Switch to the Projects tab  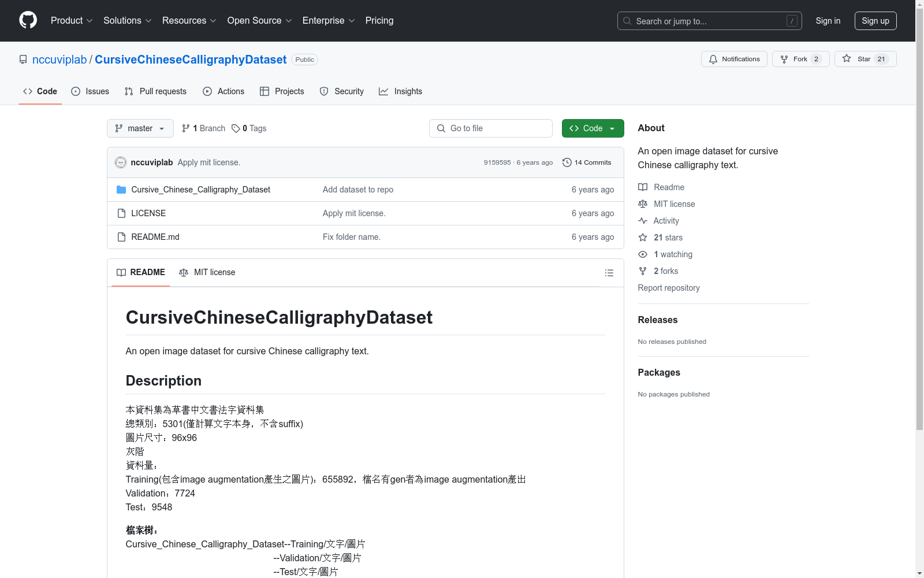coord(282,91)
